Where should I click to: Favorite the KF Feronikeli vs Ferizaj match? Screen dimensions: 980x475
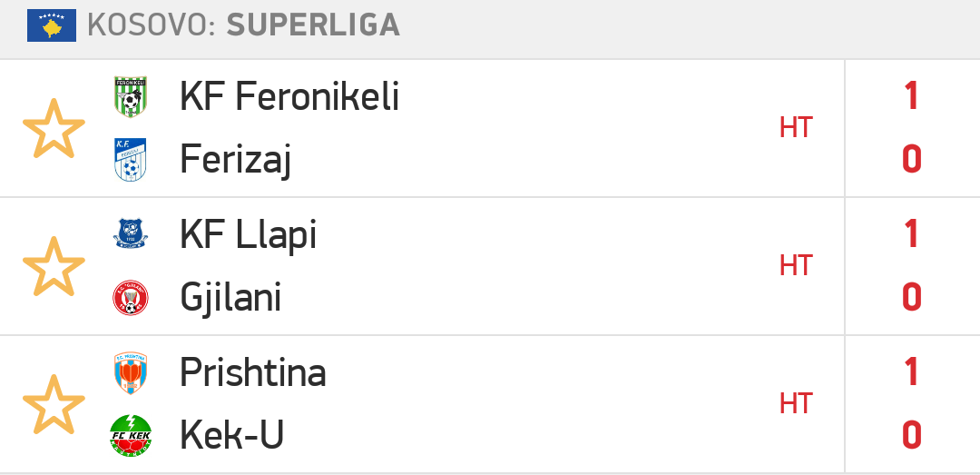point(54,128)
